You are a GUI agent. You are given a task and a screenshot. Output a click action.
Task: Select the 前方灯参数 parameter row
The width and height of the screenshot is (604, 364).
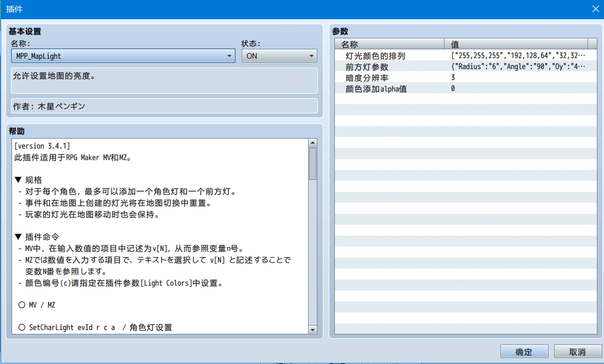click(466, 67)
